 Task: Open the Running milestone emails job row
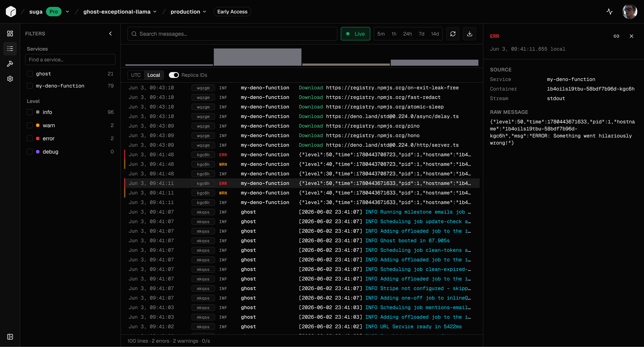[x=302, y=212]
